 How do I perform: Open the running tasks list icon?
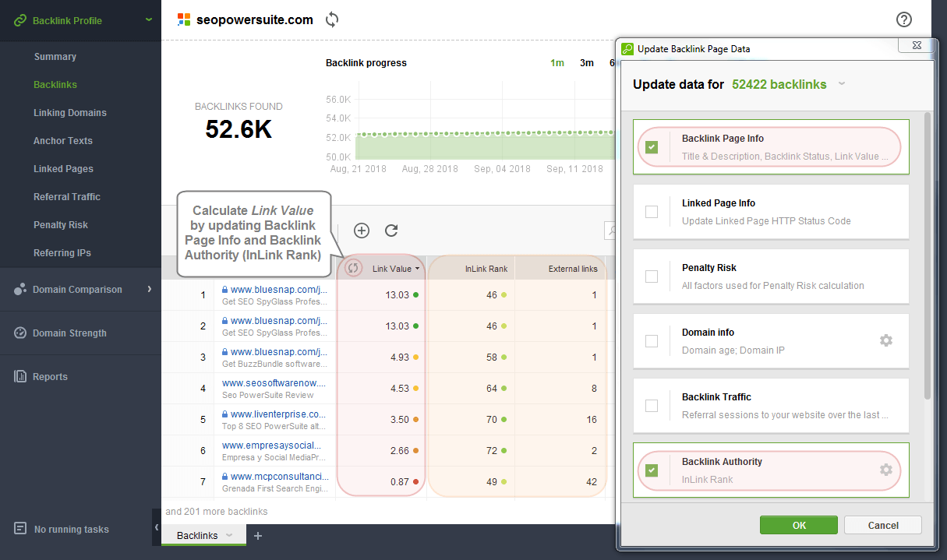click(x=21, y=529)
